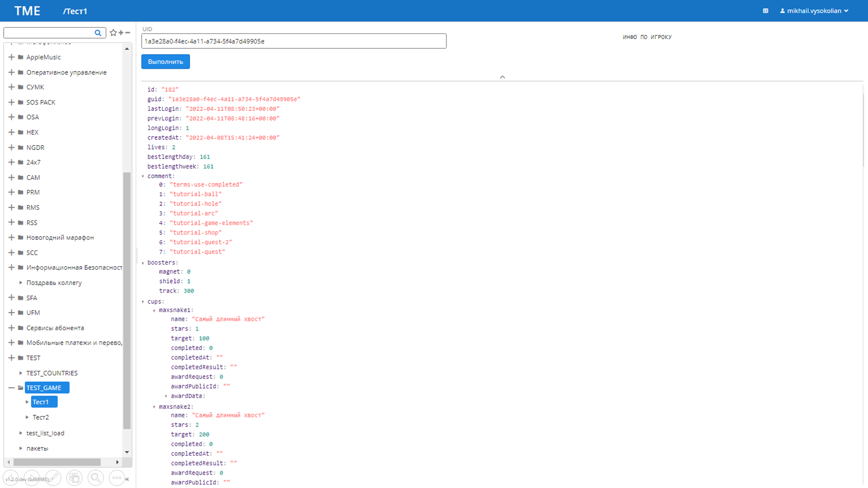
Task: Collapse the comment JSON node
Action: pyautogui.click(x=143, y=176)
